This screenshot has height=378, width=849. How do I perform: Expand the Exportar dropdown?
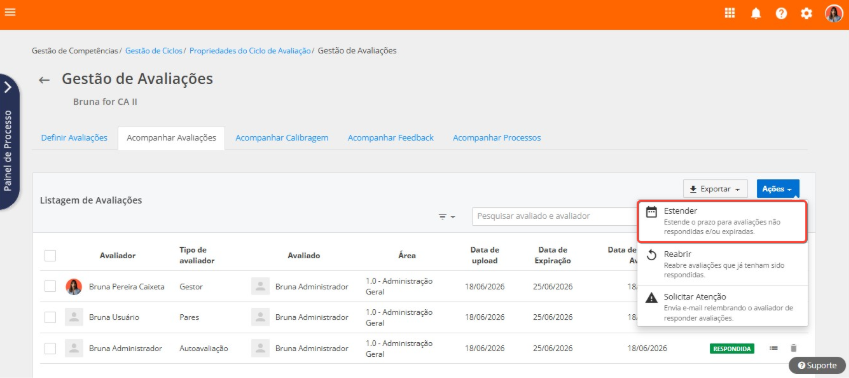(715, 189)
